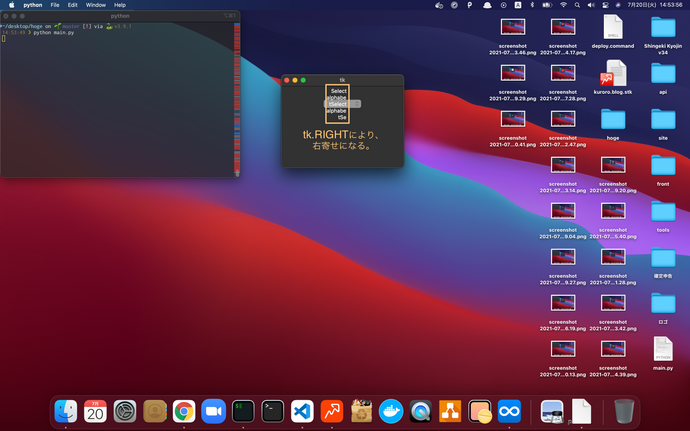Open Help menu in menu bar
Viewport: 690px width, 431px height.
(x=120, y=5)
